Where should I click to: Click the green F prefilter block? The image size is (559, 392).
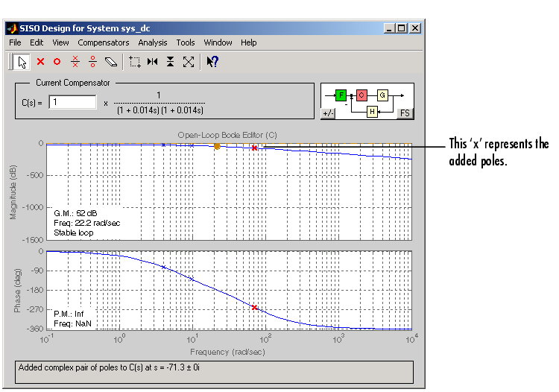click(x=341, y=95)
